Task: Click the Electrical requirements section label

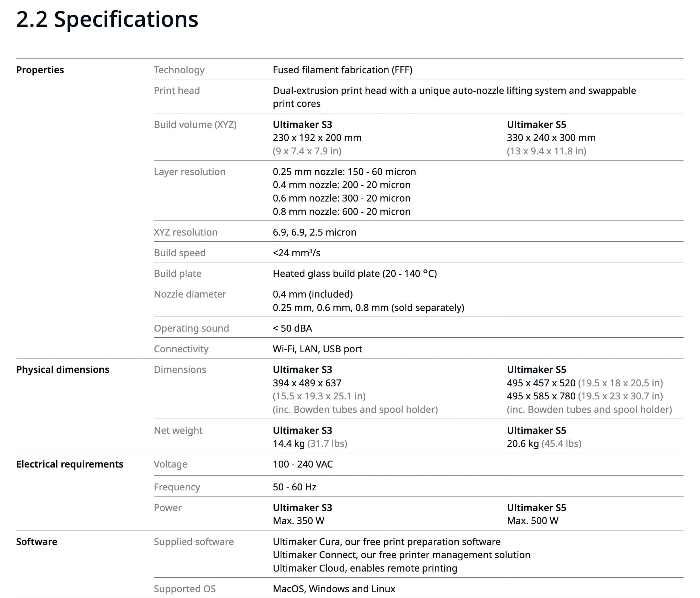Action: (x=70, y=464)
